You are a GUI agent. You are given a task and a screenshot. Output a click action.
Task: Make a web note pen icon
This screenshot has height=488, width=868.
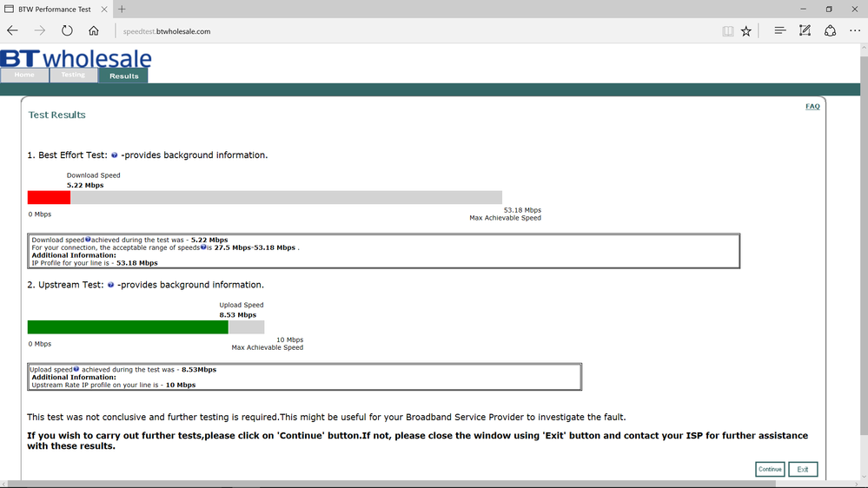[805, 31]
